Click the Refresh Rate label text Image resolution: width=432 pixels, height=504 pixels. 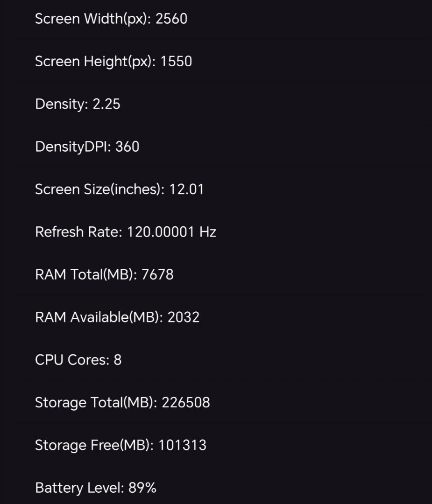[78, 232]
